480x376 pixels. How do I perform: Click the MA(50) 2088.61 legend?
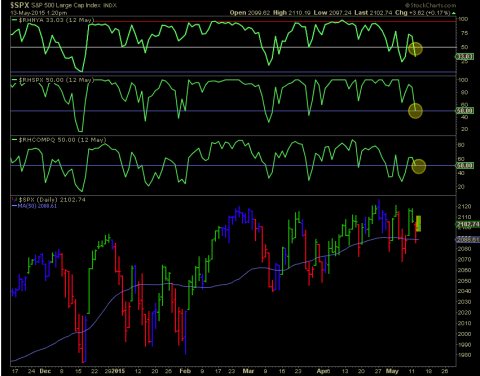(37, 206)
